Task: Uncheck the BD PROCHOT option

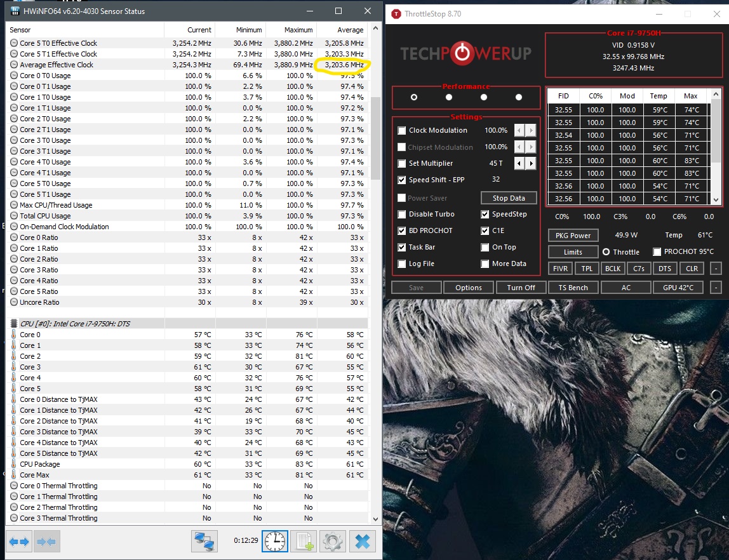Action: (x=402, y=230)
